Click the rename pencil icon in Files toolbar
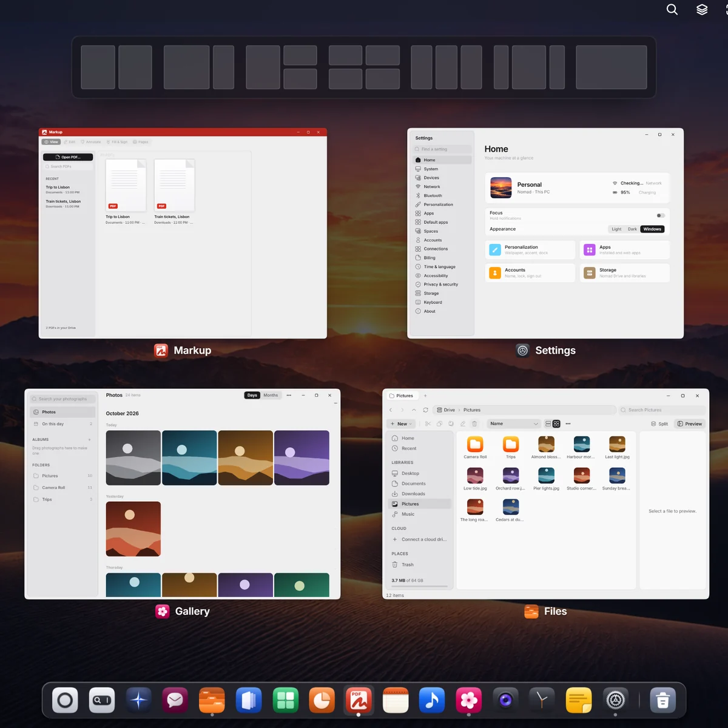 (463, 423)
